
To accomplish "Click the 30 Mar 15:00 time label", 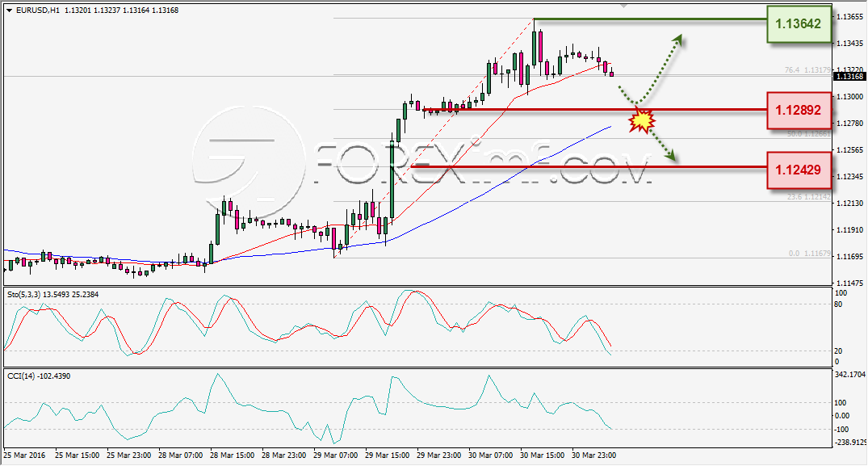I will point(542,456).
